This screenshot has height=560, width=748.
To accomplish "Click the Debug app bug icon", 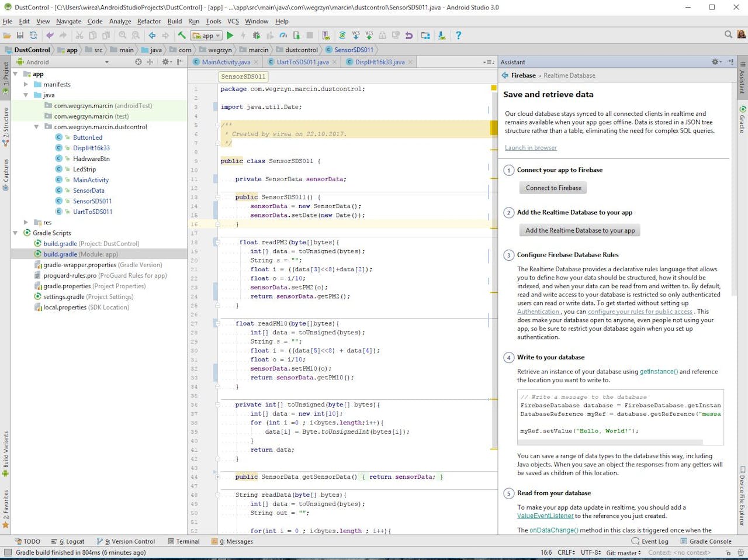I will [x=256, y=36].
